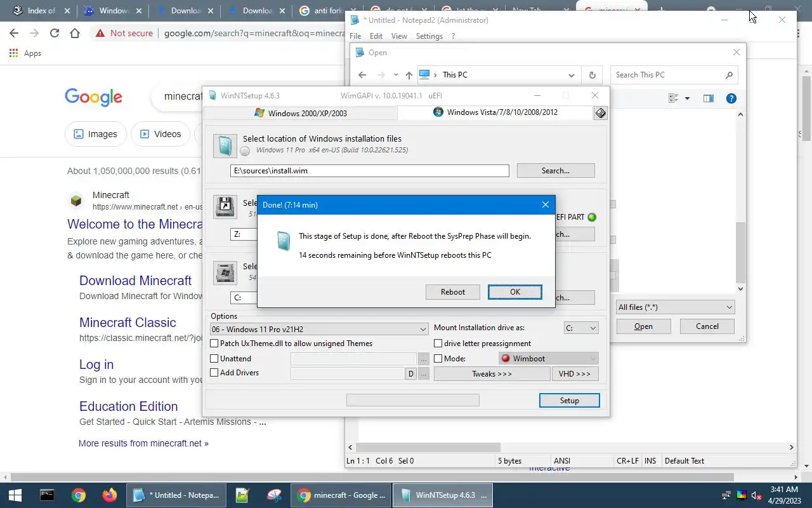Enable the Add Drivers checkbox
Screen dimensions: 812x508
click(x=214, y=373)
